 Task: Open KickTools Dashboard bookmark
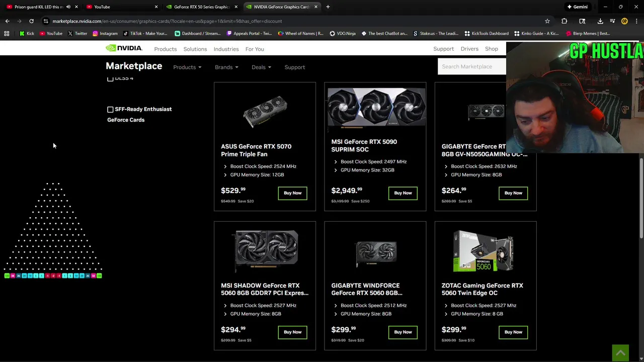(x=487, y=34)
